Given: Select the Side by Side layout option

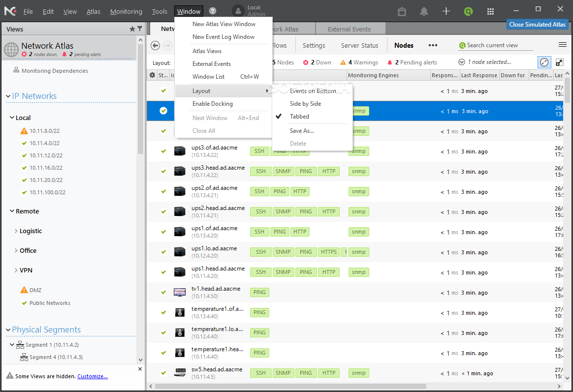Looking at the screenshot, I should [x=306, y=104].
